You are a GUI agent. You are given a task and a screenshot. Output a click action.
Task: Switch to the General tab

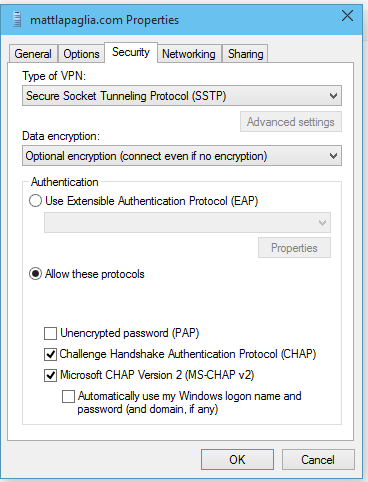tap(33, 54)
